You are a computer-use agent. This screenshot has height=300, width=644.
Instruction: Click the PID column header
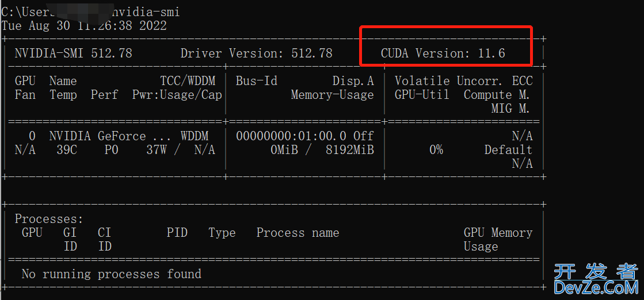[177, 233]
